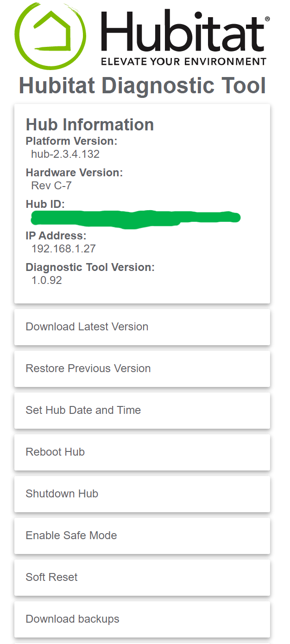The height and width of the screenshot is (644, 290).
Task: Open Download backups
Action: click(142, 619)
